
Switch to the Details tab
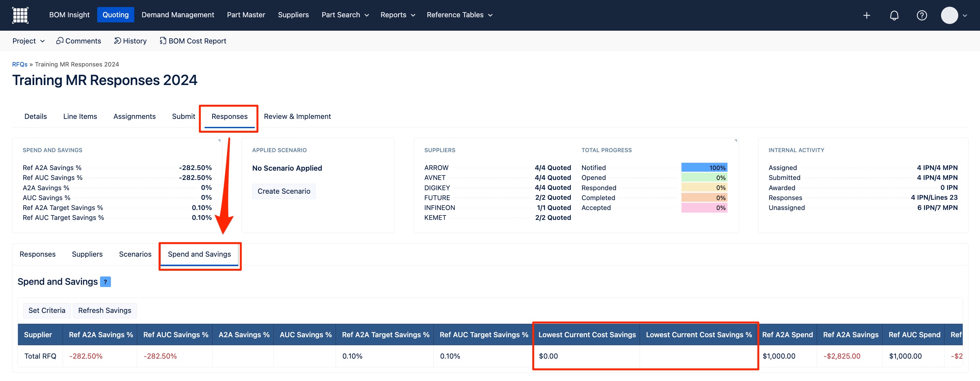pos(36,116)
